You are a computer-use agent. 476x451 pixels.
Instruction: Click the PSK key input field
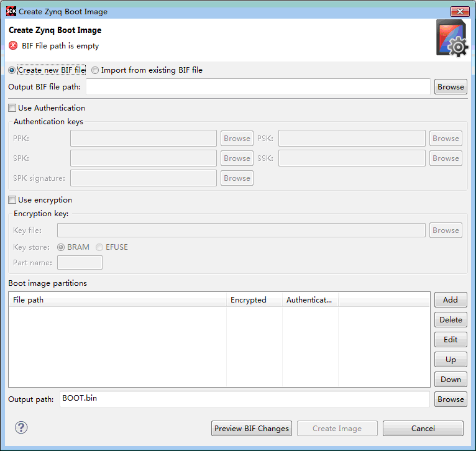click(352, 139)
